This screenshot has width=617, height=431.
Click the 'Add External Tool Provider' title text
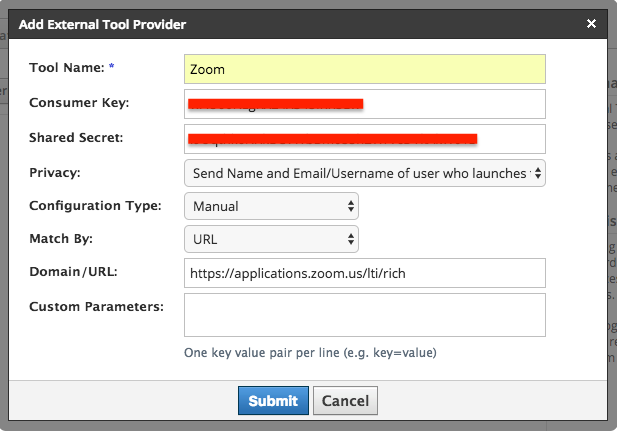click(102, 24)
